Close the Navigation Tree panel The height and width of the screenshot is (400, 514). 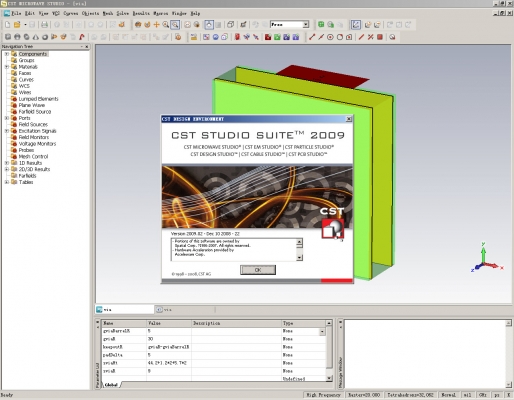pyautogui.click(x=87, y=47)
